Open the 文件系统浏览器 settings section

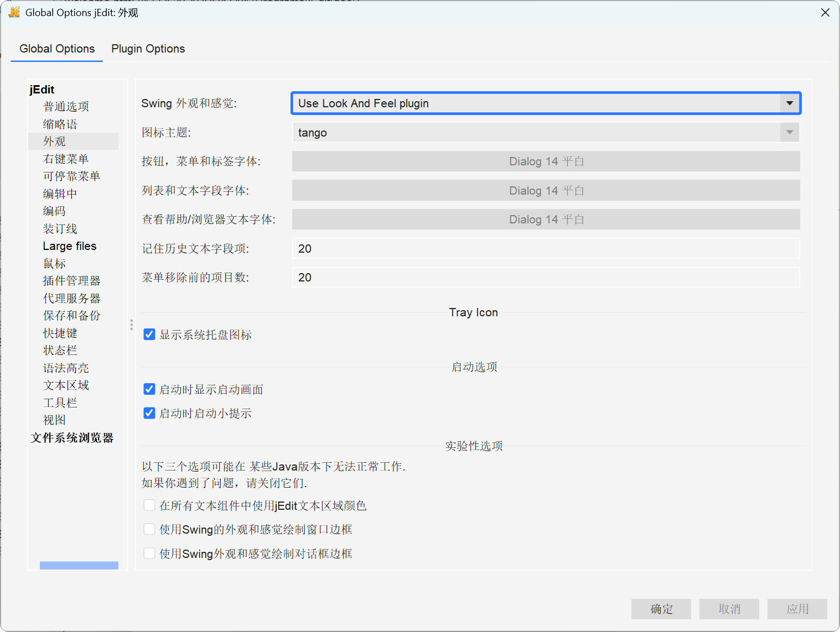point(72,437)
